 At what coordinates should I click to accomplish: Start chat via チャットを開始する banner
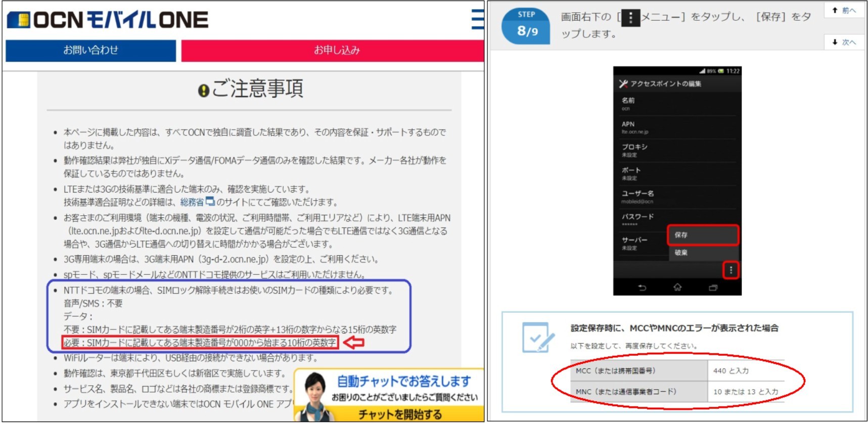coord(400,414)
